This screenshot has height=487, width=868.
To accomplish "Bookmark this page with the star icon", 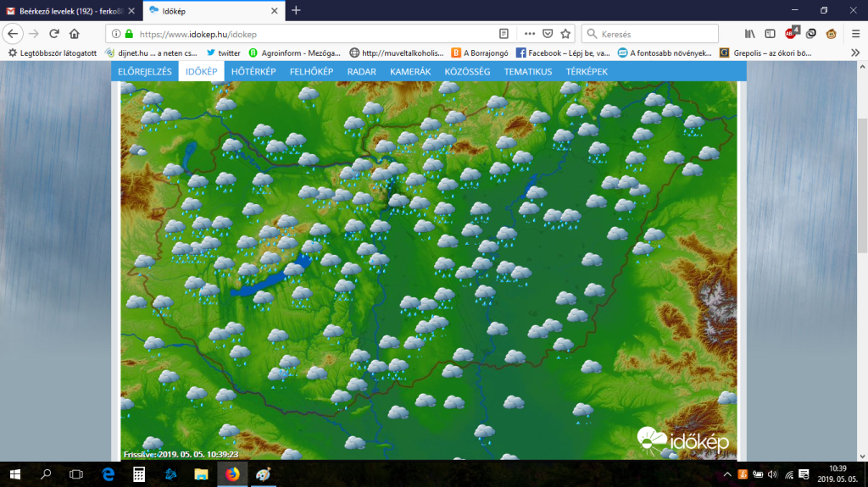I will [x=565, y=34].
